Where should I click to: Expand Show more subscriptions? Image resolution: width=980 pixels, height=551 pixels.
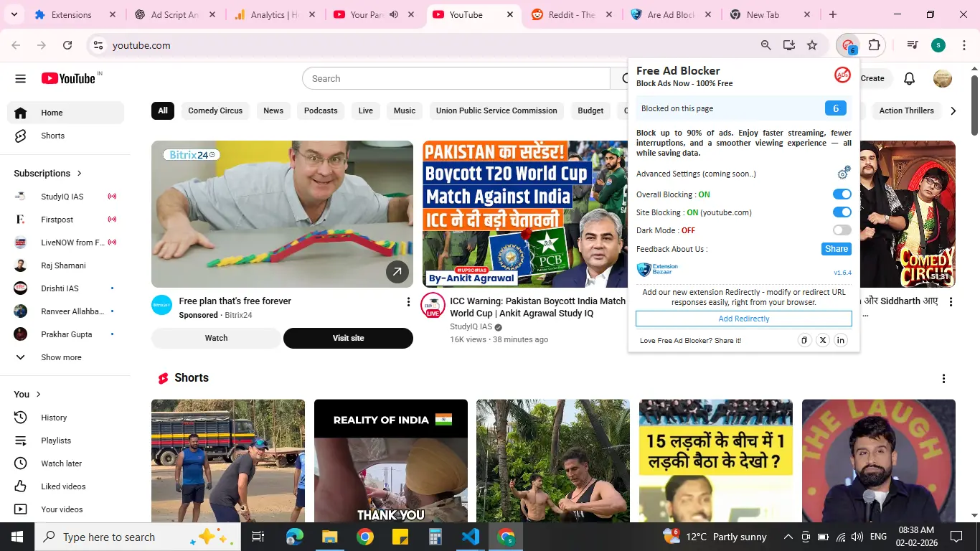[65, 357]
